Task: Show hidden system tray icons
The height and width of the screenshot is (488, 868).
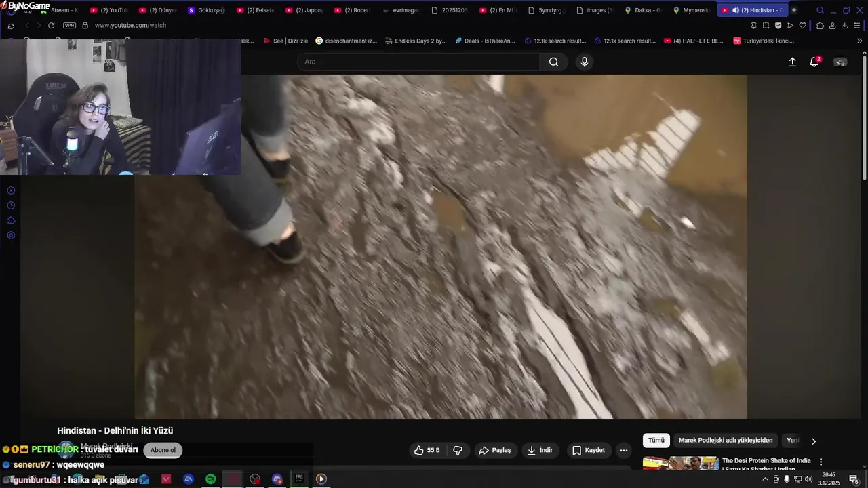Action: [766, 479]
